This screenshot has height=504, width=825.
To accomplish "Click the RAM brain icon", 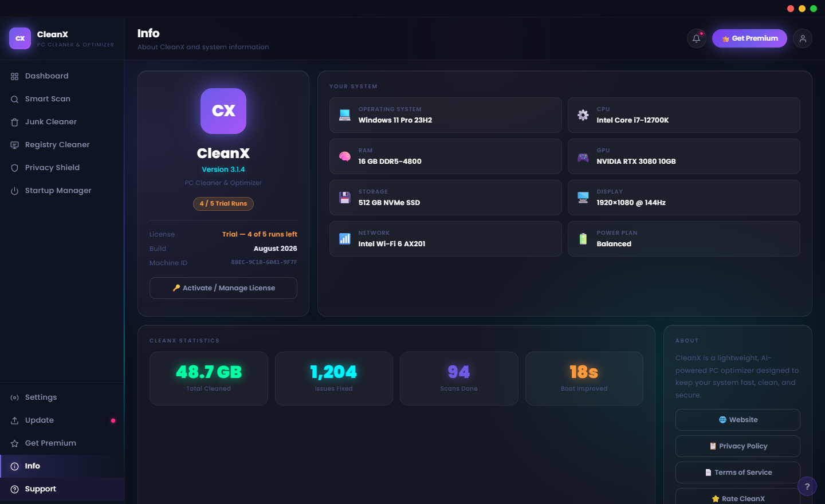I will pyautogui.click(x=345, y=156).
